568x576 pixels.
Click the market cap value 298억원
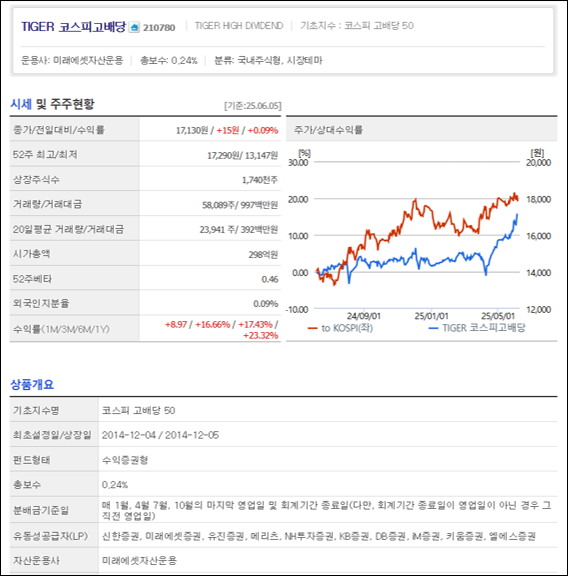(x=263, y=255)
